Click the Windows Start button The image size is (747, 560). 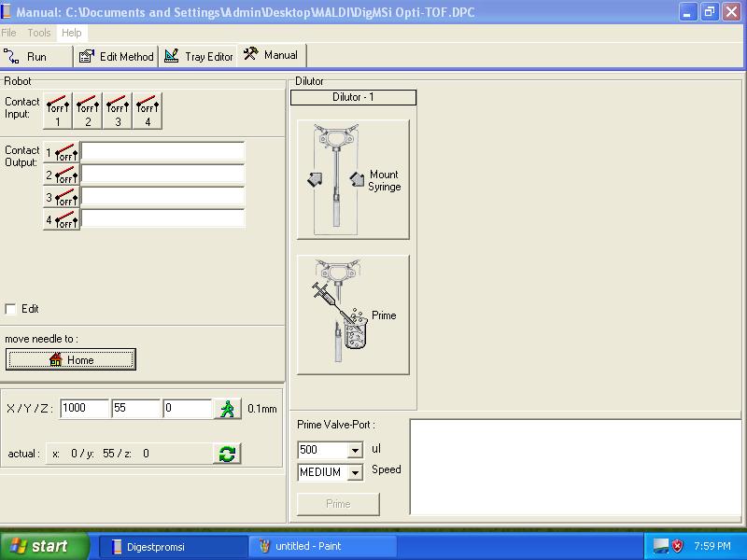[44, 546]
